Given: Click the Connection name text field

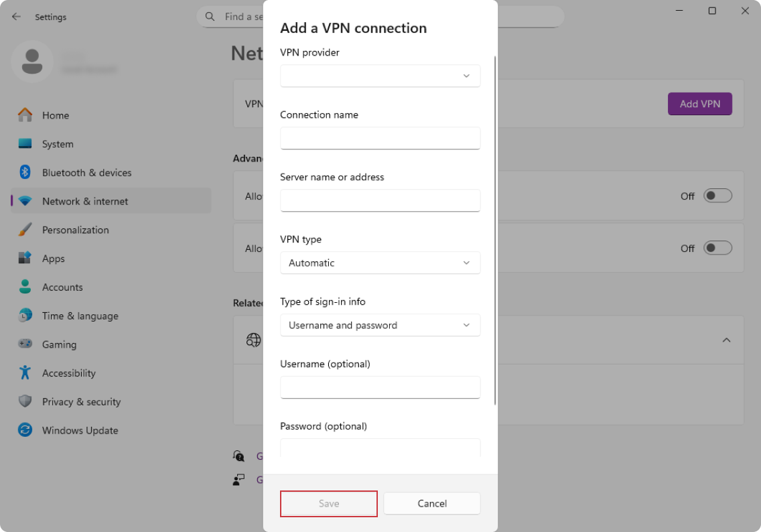Looking at the screenshot, I should click(x=380, y=138).
